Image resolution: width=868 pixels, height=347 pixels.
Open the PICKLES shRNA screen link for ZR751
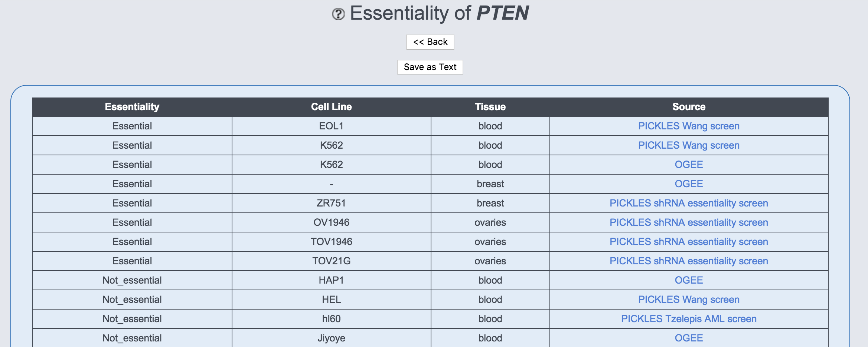[x=689, y=203]
